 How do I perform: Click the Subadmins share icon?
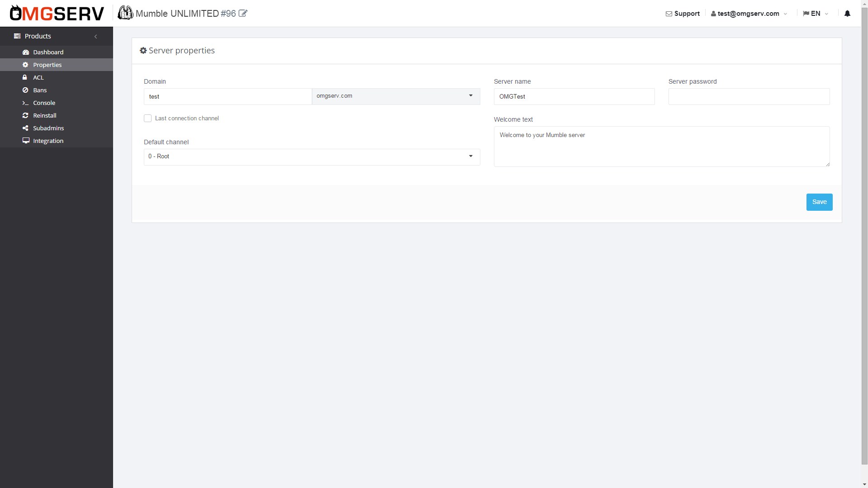pos(25,128)
